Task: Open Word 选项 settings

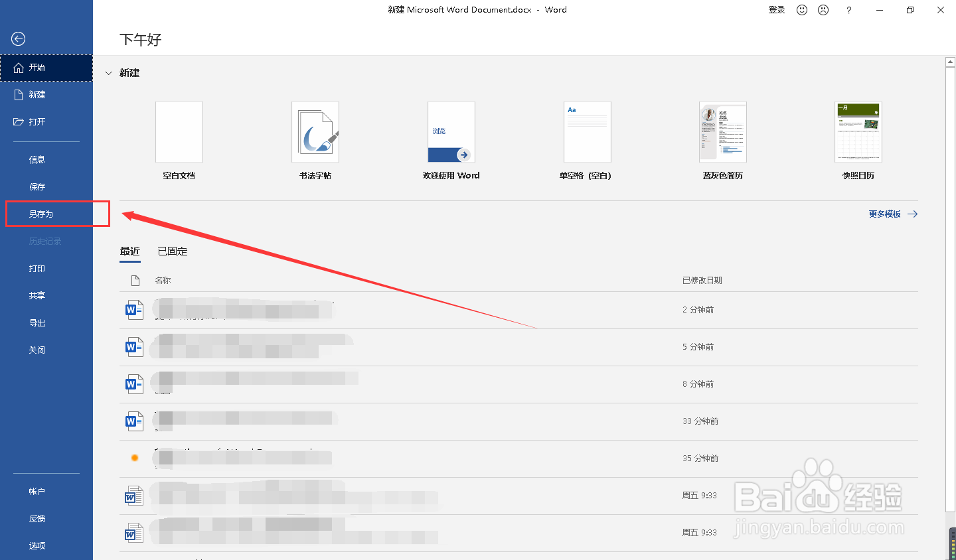Action: tap(46, 546)
